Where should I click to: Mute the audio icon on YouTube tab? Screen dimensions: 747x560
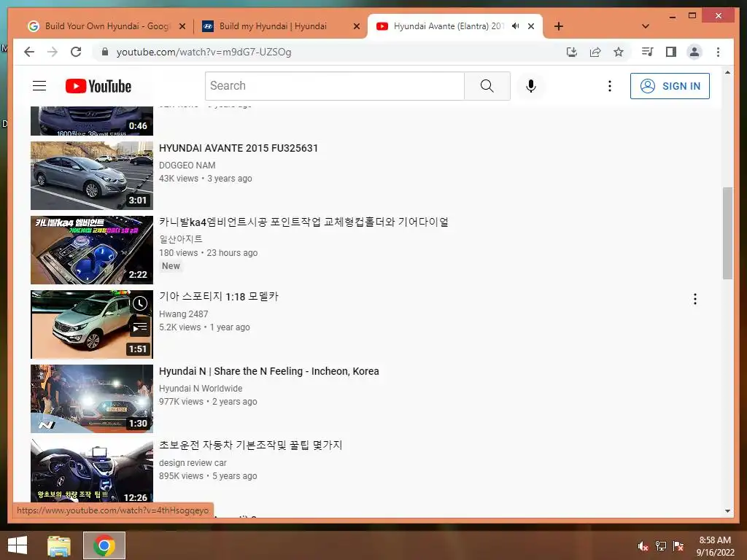pyautogui.click(x=516, y=26)
